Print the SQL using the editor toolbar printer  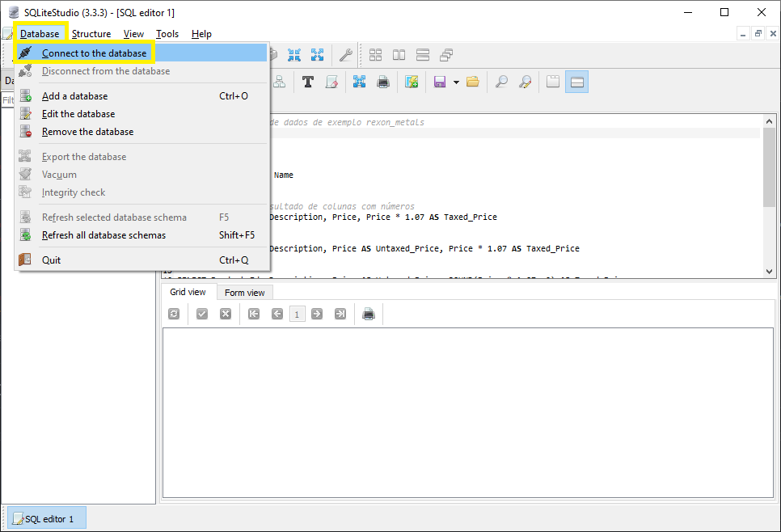383,82
